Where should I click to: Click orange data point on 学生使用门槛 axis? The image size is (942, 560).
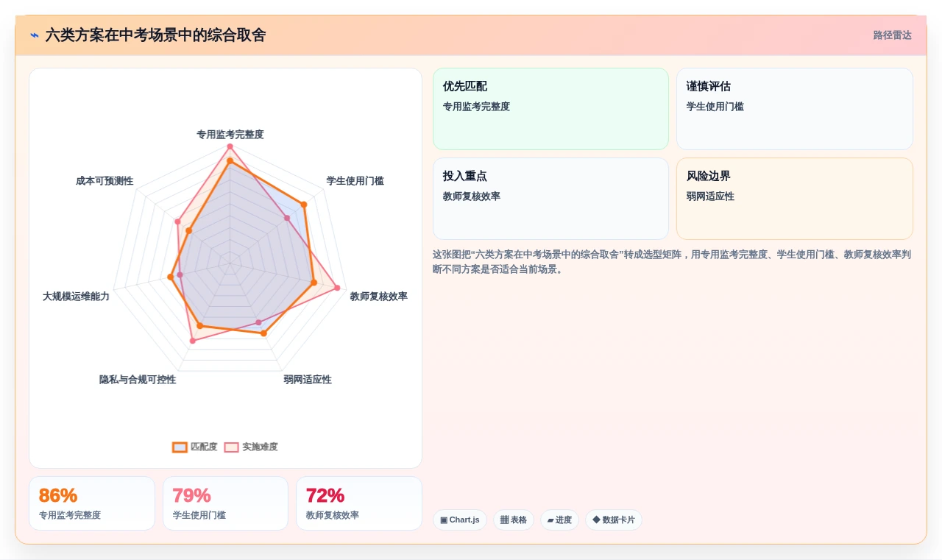coord(303,205)
